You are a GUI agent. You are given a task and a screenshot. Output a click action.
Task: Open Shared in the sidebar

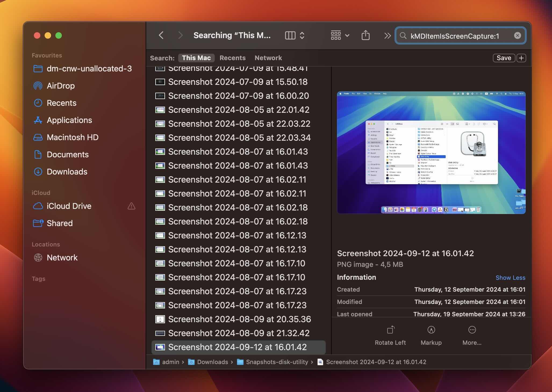[x=53, y=223]
